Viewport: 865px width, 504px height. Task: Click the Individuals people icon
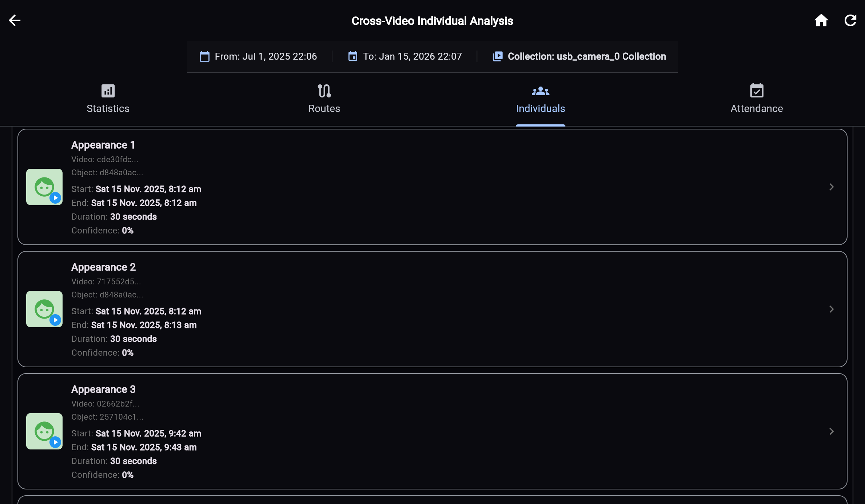pos(540,91)
